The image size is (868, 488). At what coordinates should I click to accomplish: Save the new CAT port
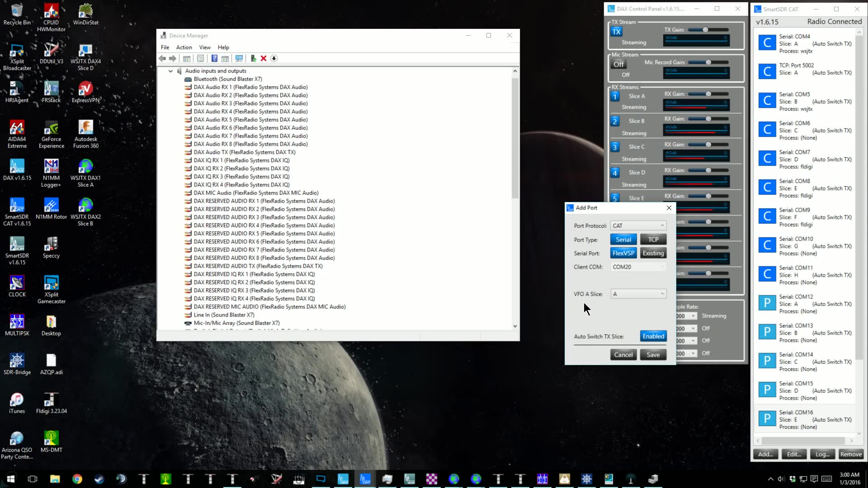[653, 354]
